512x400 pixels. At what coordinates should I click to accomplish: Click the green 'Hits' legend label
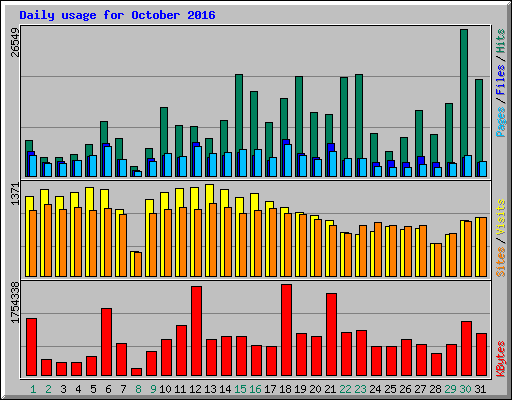[501, 41]
